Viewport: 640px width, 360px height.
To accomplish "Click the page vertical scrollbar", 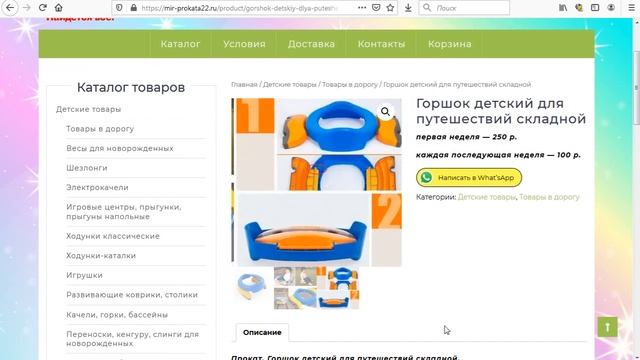I will 636,88.
